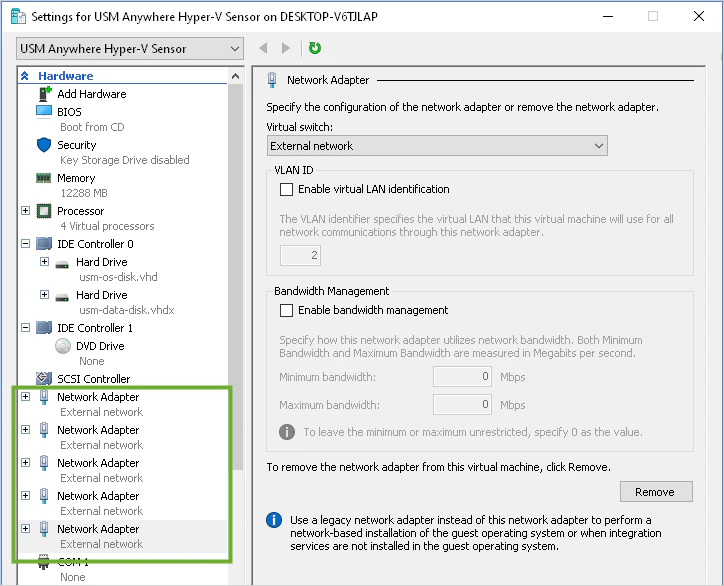Click the usm-os-disk.vhd hard drive icon

click(x=62, y=264)
